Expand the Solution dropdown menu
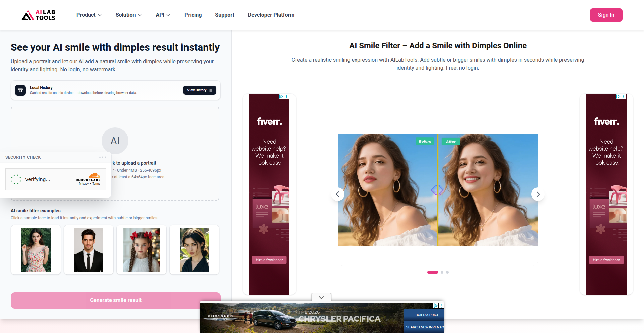 (128, 15)
